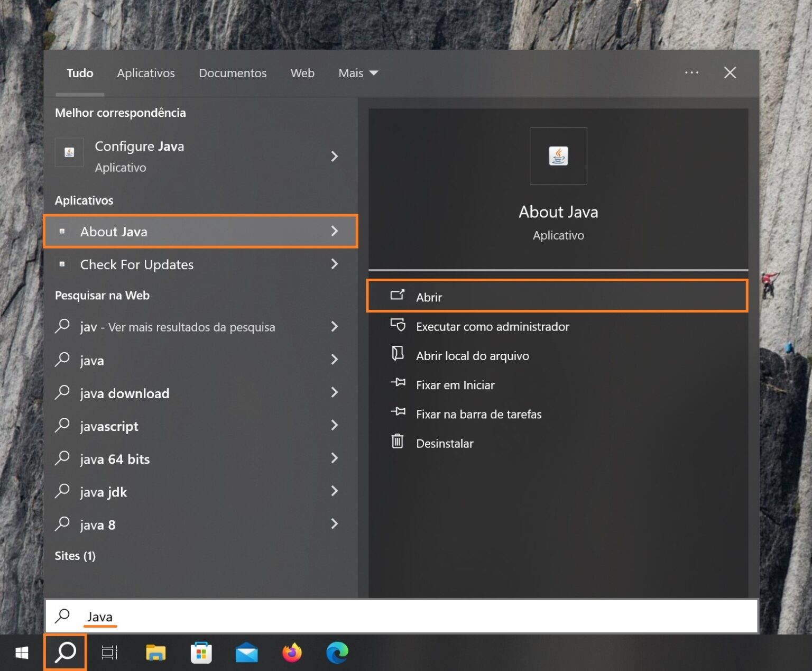Launch Microsoft Edge from the taskbar
Screen dimensions: 812x671
pyautogui.click(x=337, y=653)
